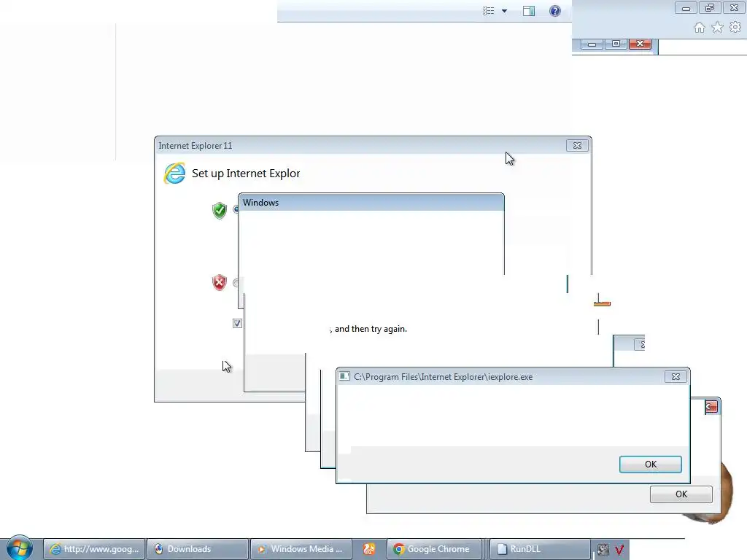This screenshot has height=560, width=747.
Task: Untick the checkbox in IE setup dialog
Action: [x=237, y=323]
